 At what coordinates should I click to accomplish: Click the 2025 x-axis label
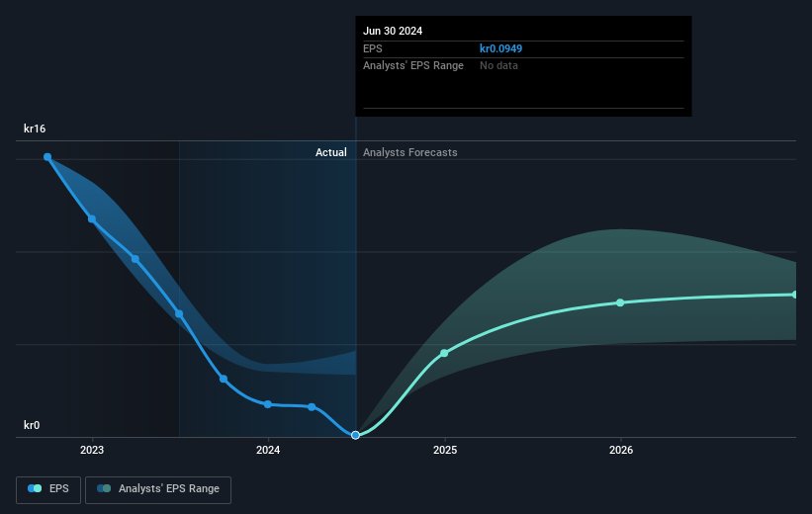pyautogui.click(x=445, y=450)
